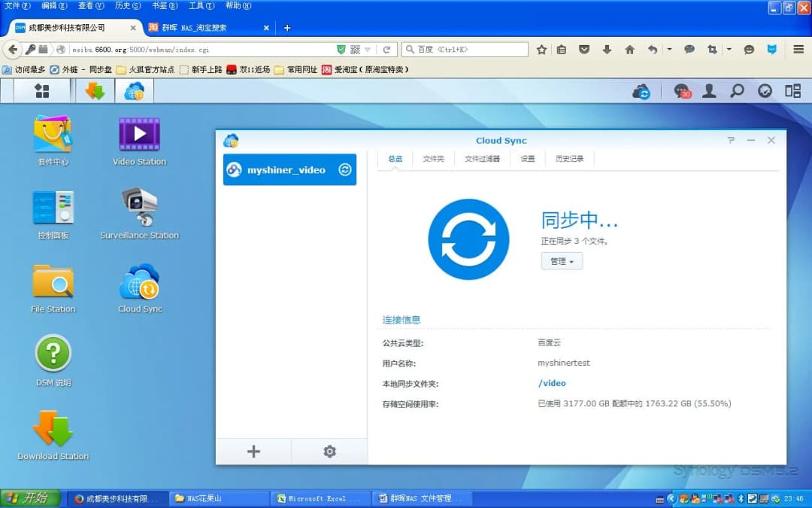
Task: Open Cloud Sync global settings gear
Action: [x=329, y=452]
